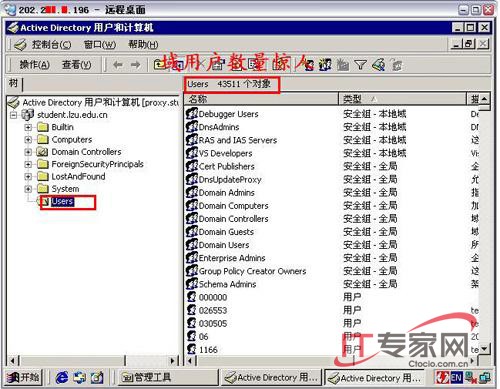
Task: Switch to the 管理工具 taskbar window
Action: pyautogui.click(x=168, y=377)
